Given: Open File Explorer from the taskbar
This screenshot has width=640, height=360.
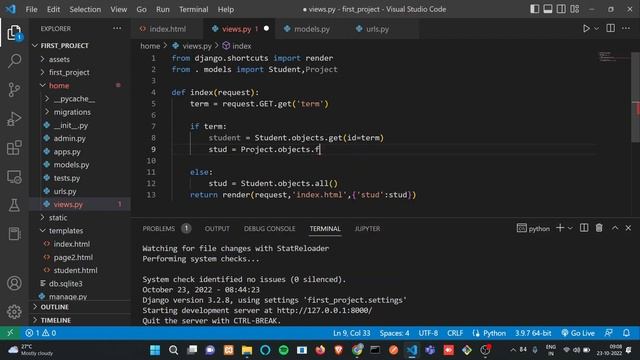Looking at the screenshot, I should pyautogui.click(x=247, y=350).
